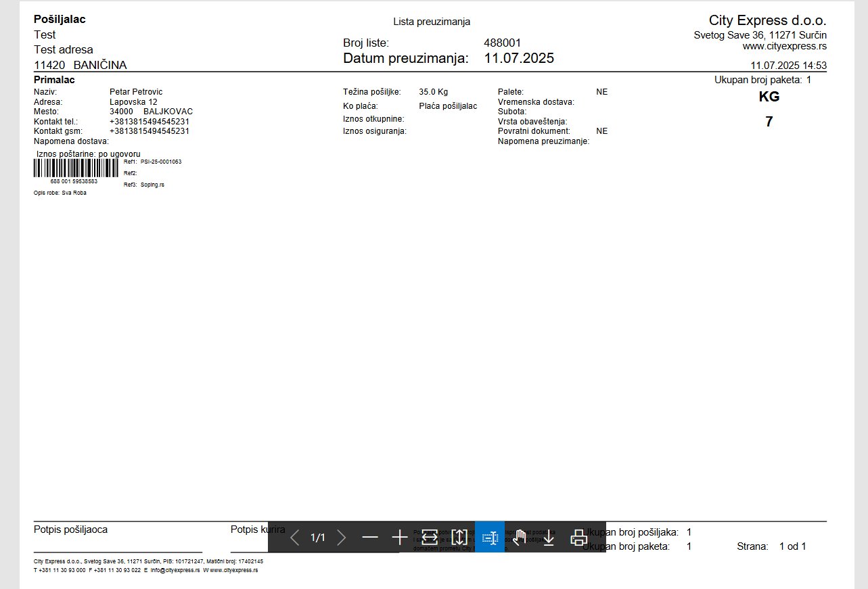Viewport: 868px width, 589px height.
Task: Enable the hand pan tool
Action: pos(520,538)
